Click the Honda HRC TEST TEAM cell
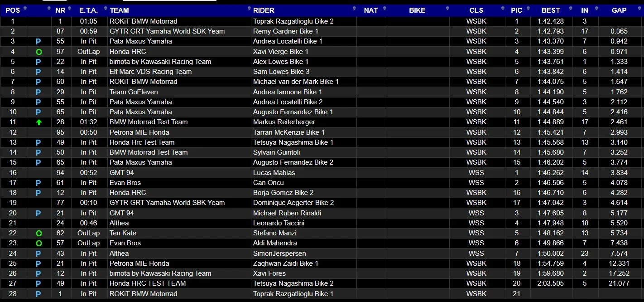Screen dimensions: 644x302 [x=148, y=283]
